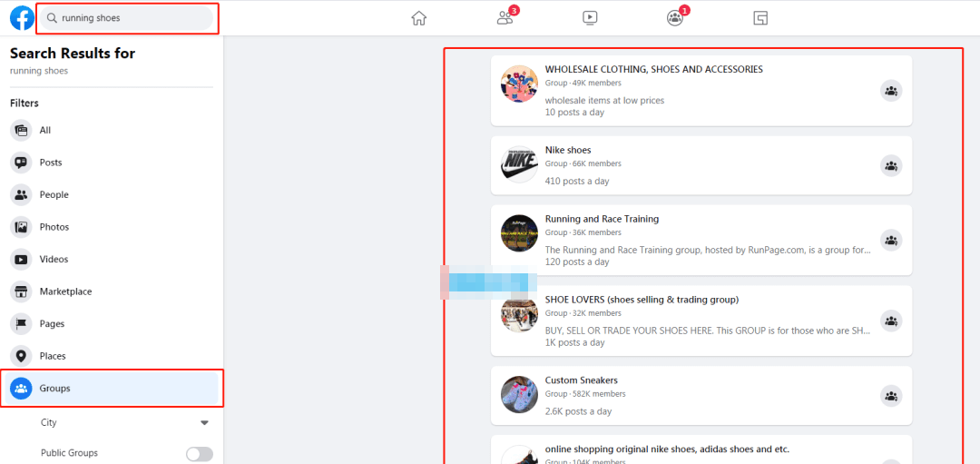This screenshot has height=464, width=980.
Task: Open the Gaming icon in top bar
Action: click(760, 18)
